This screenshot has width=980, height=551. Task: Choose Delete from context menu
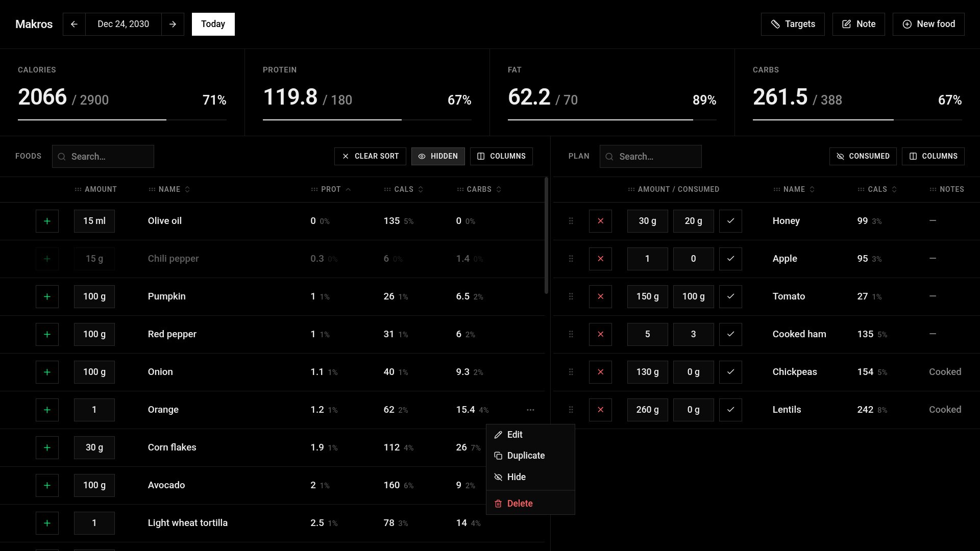(520, 504)
